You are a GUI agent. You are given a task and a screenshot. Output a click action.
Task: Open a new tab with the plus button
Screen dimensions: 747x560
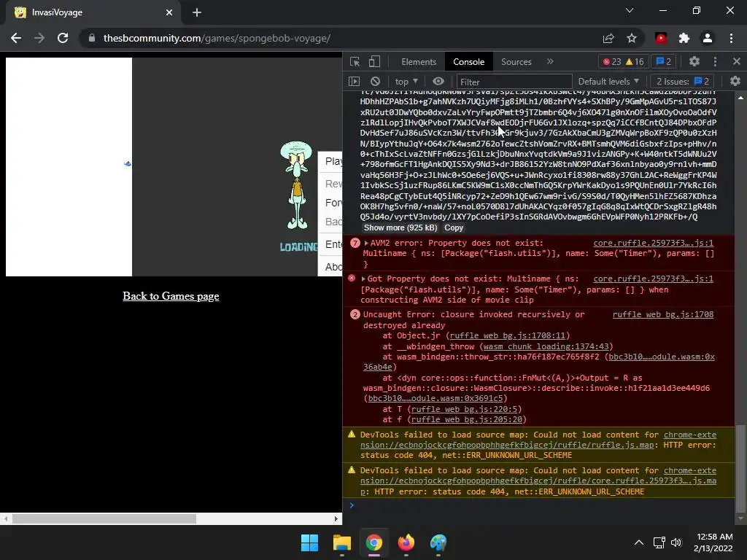pos(197,12)
